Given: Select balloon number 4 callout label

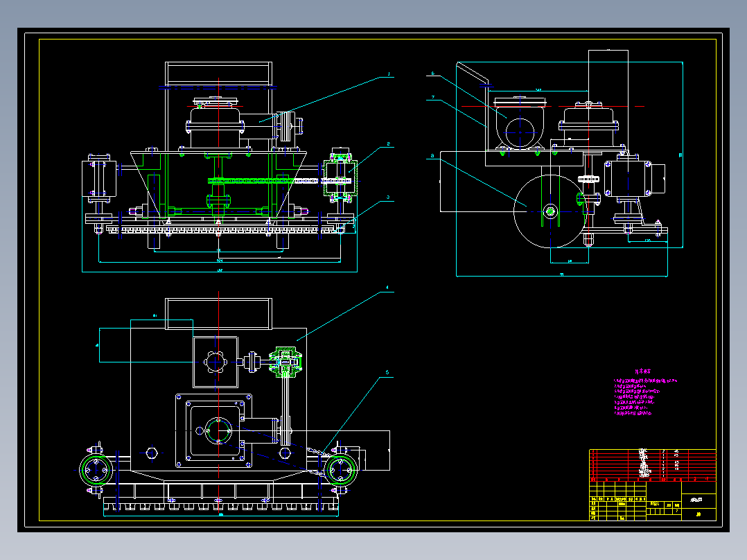Looking at the screenshot, I should (387, 288).
